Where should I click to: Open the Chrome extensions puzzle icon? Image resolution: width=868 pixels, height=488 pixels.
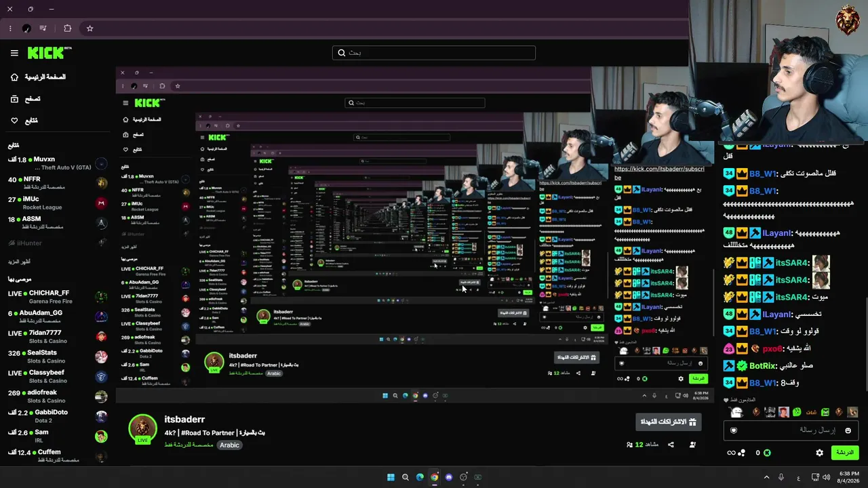click(67, 28)
